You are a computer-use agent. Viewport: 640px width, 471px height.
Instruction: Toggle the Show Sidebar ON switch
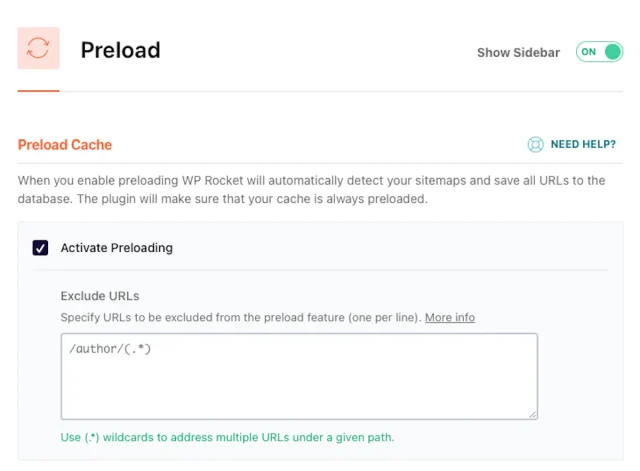(599, 52)
